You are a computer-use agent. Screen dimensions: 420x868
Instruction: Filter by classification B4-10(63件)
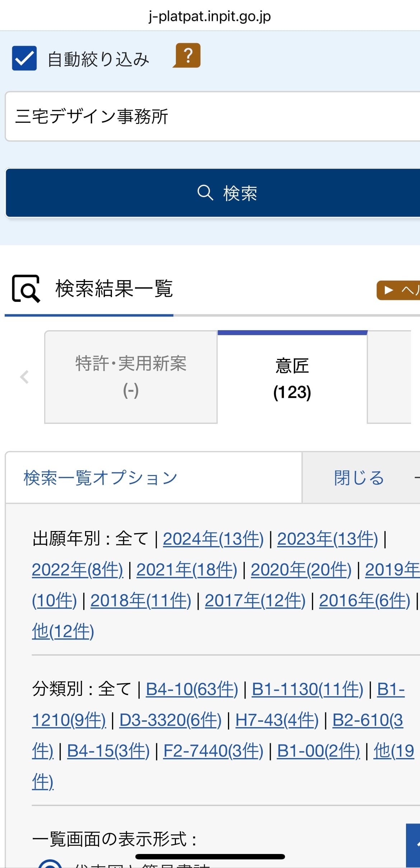click(x=192, y=689)
